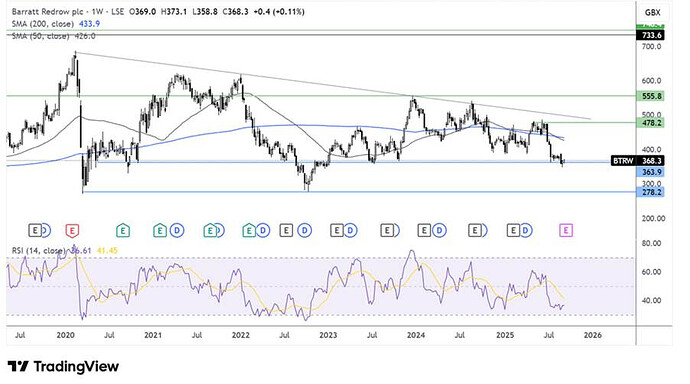
Task: Click the lone green E marker before 2021
Action: click(x=123, y=230)
